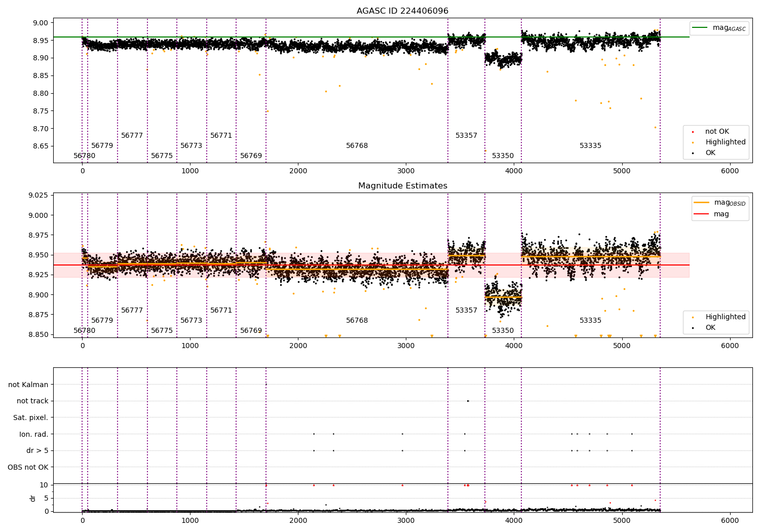Click OBSID label 56768 in top plot
The image size is (760, 532).
357,146
